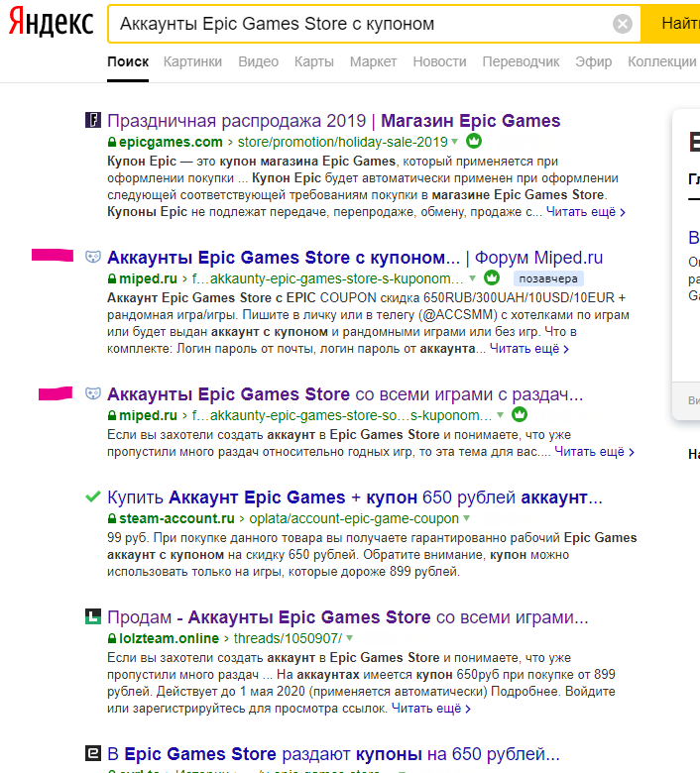Click the green padlock icon before epicgames.com
The height and width of the screenshot is (773, 700).
click(112, 142)
